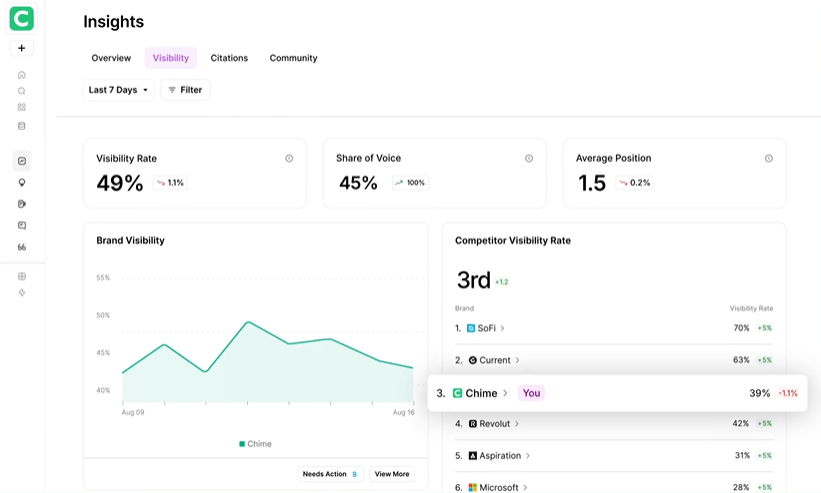Click the -1.1% change badge on Chime row
The height and width of the screenshot is (493, 821).
click(x=788, y=393)
